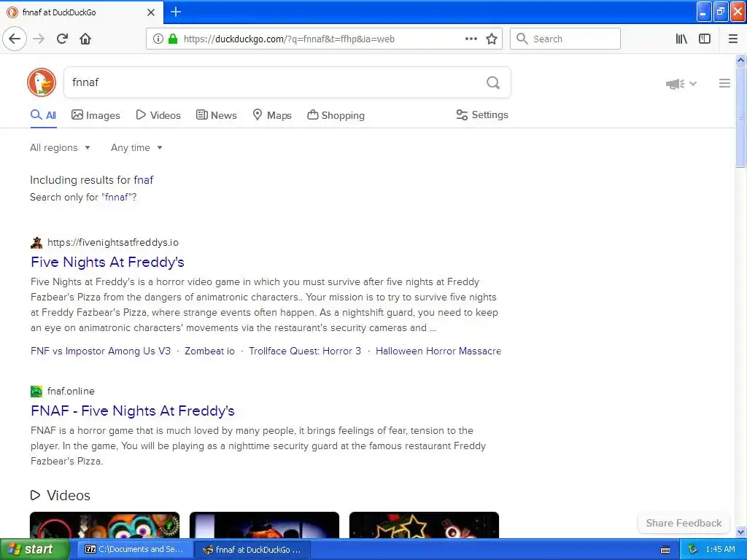
Task: Click the Videos section heading
Action: click(x=60, y=495)
